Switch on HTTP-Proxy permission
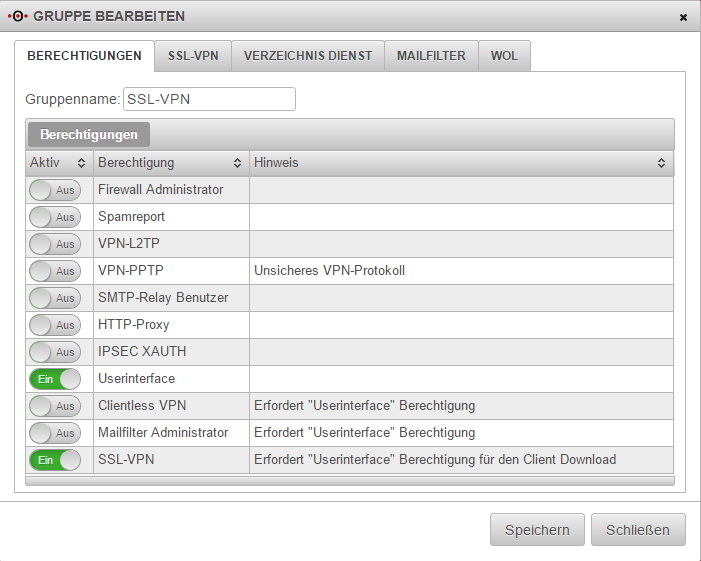The image size is (701, 561). tap(54, 325)
